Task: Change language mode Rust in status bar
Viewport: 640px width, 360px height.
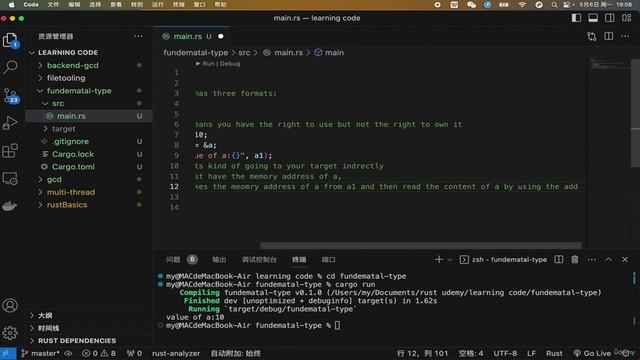Action: pyautogui.click(x=554, y=353)
